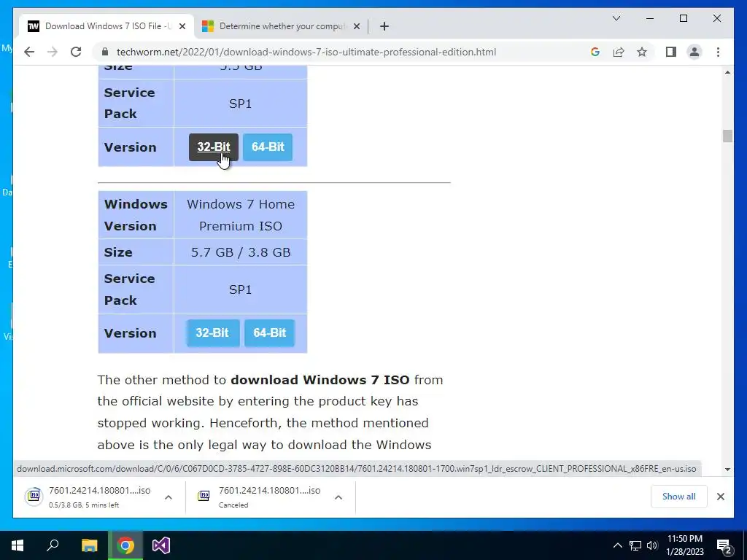747x560 pixels.
Task: Open network status in system tray
Action: tap(635, 545)
